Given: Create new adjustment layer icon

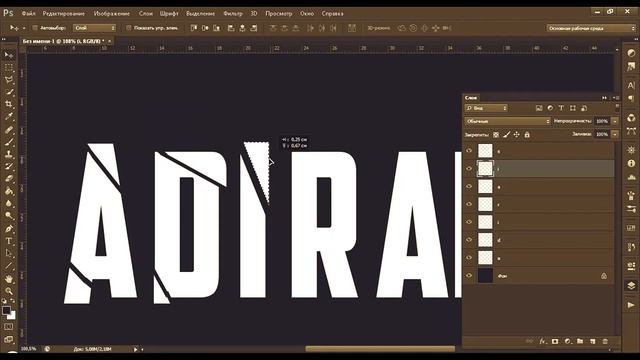Looking at the screenshot, I should 568,341.
